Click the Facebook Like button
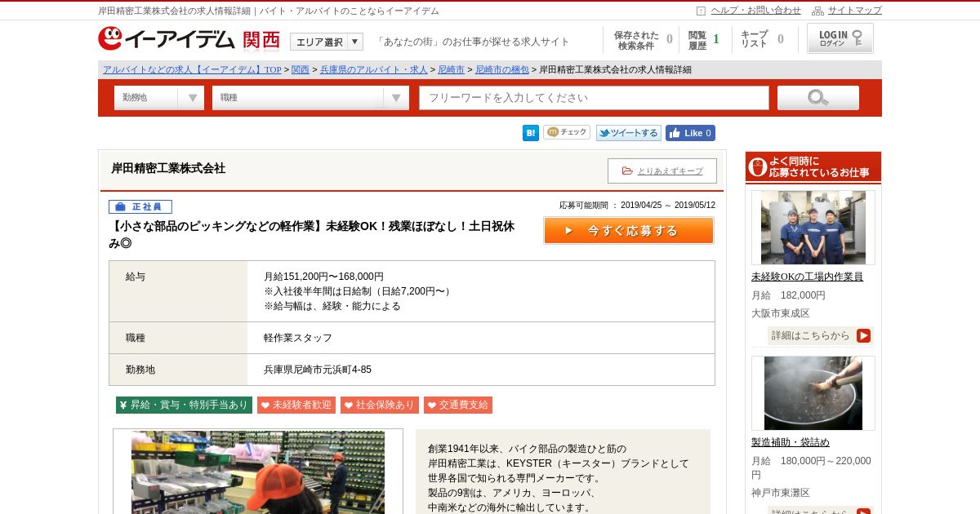Screen dimensions: 980x514 690,133
